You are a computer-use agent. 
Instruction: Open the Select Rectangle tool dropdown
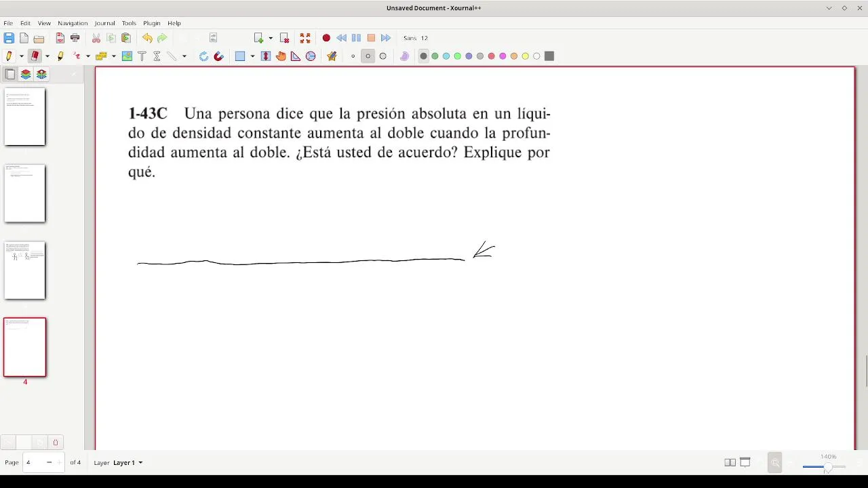252,56
